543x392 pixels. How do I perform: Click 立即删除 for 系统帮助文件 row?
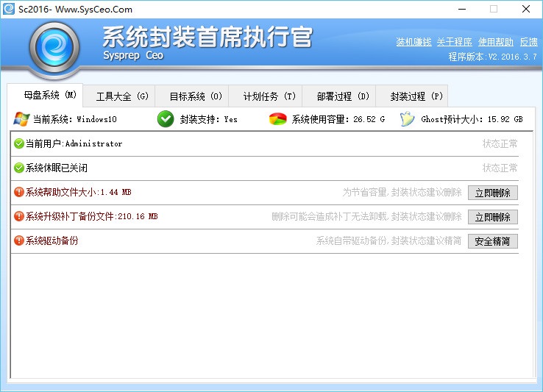[493, 193]
